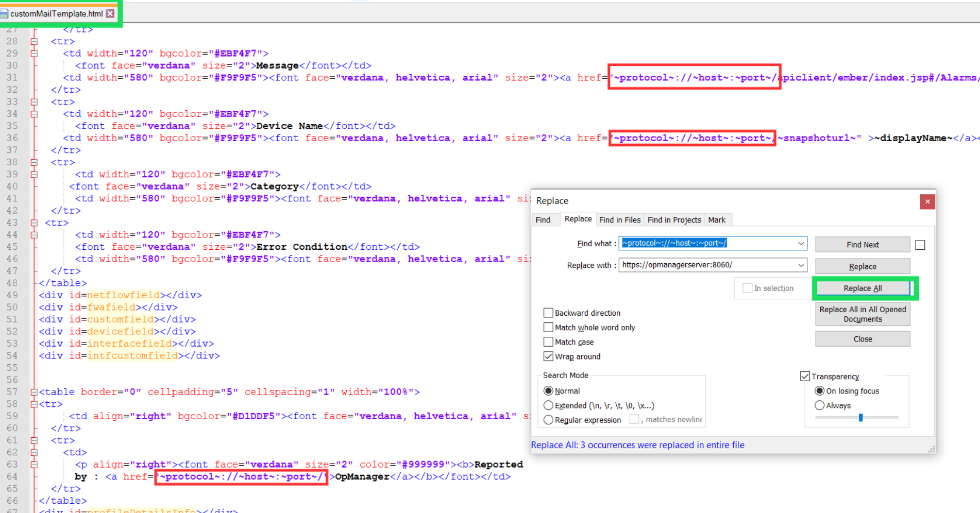Toggle the Backward direction checkbox

click(548, 313)
